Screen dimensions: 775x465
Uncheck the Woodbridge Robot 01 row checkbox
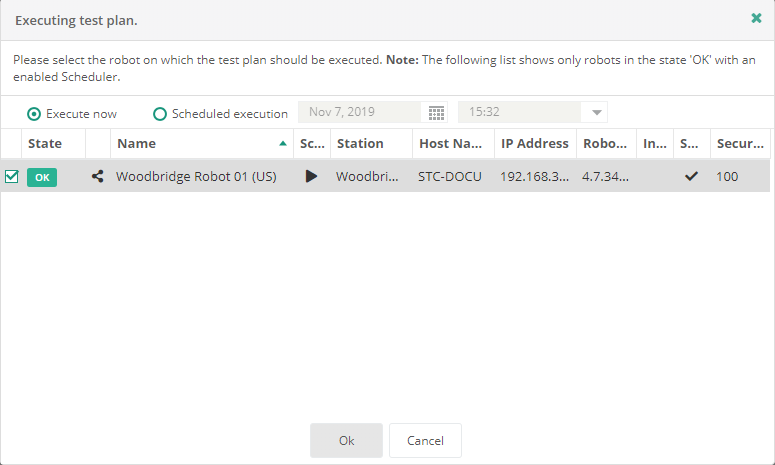pyautogui.click(x=11, y=176)
